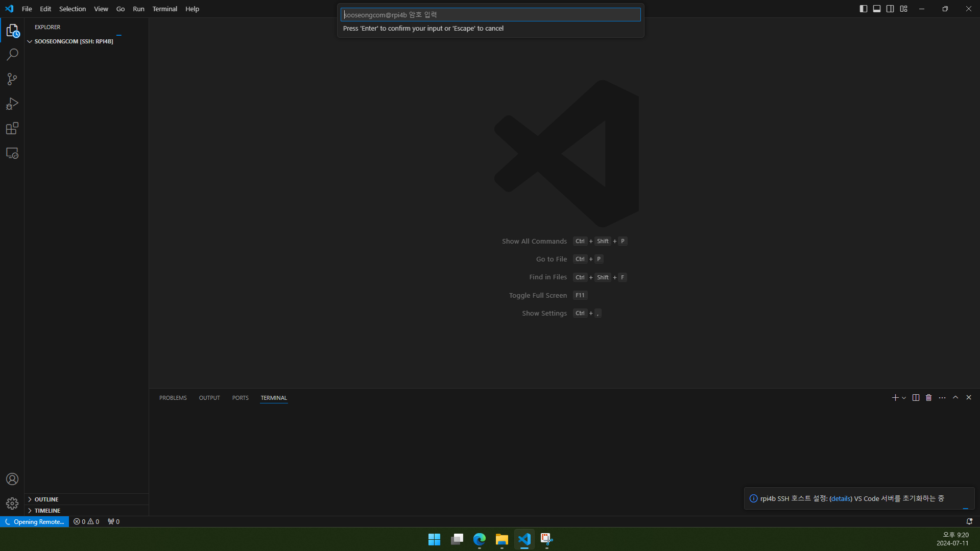Open errors and warnings status bar item
Image resolution: width=980 pixels, height=551 pixels.
tap(86, 522)
